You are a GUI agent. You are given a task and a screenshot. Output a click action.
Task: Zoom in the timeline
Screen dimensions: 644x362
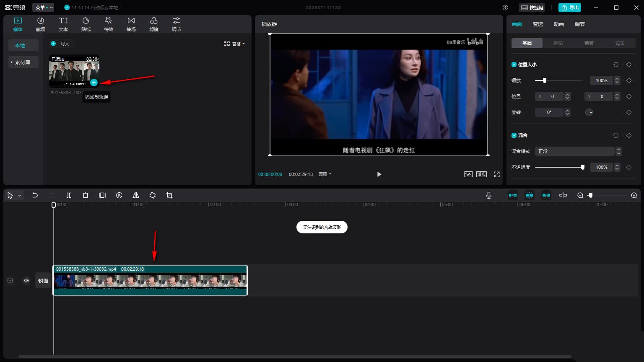tap(634, 195)
